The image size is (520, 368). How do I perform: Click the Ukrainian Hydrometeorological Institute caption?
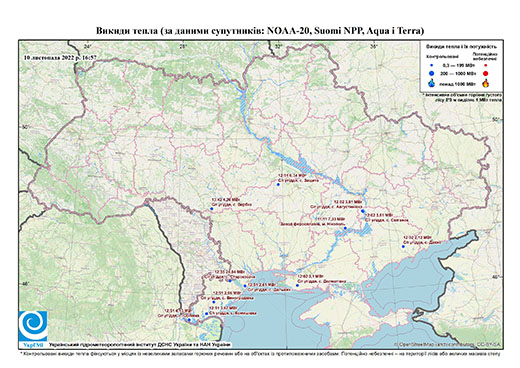click(x=139, y=345)
